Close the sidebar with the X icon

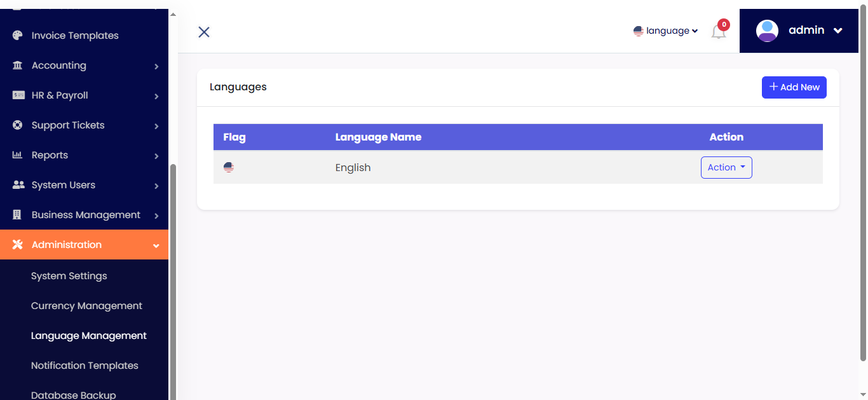pyautogui.click(x=204, y=32)
